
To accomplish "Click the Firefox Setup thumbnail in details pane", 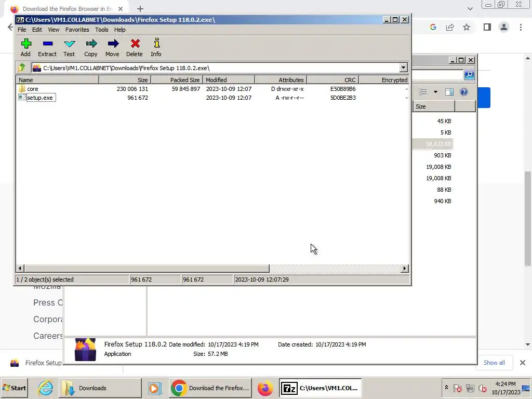I will (85, 350).
